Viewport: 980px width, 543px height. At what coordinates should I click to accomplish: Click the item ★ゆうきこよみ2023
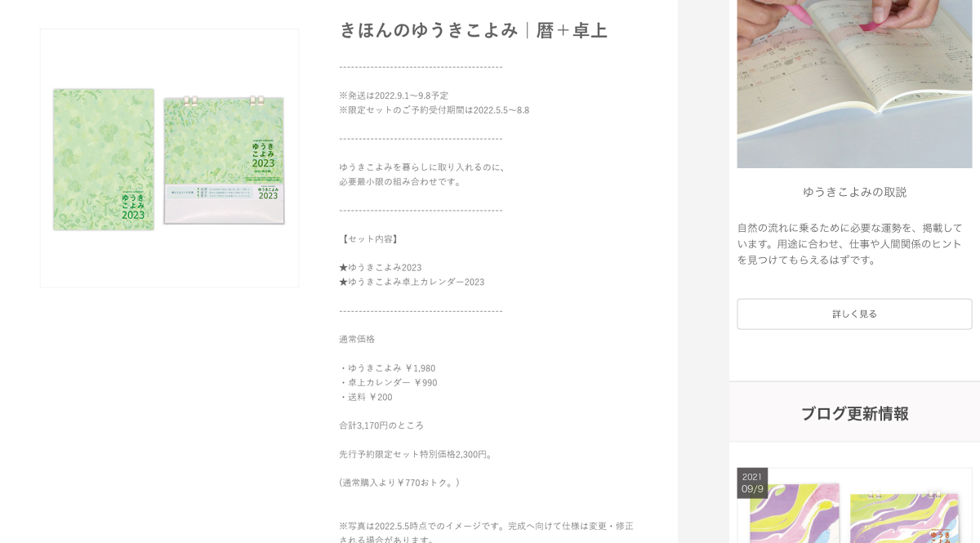click(381, 268)
